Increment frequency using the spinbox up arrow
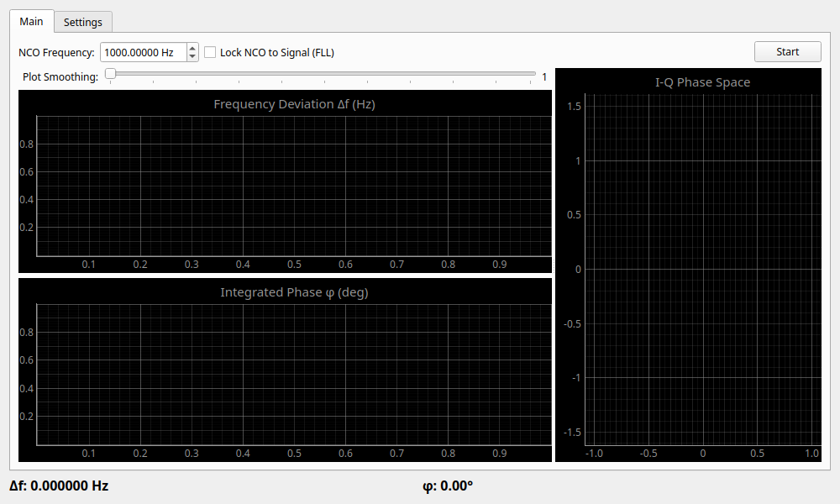 192,47
